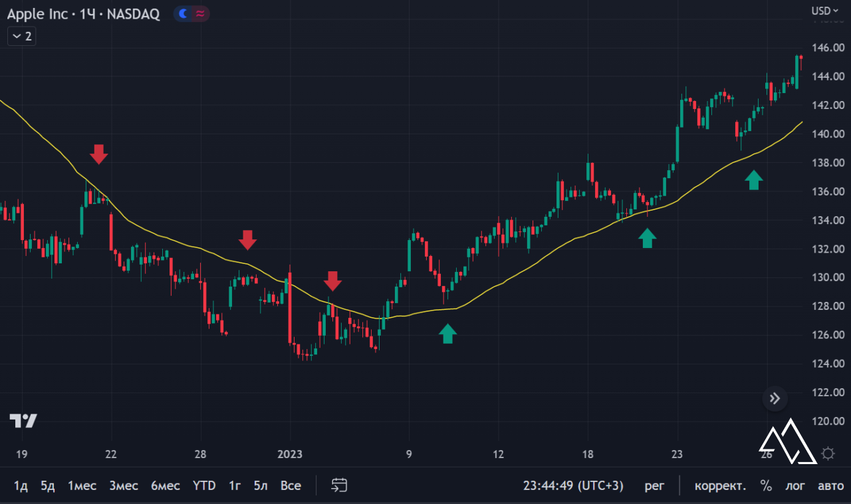Click the 142.00 price axis label

828,105
